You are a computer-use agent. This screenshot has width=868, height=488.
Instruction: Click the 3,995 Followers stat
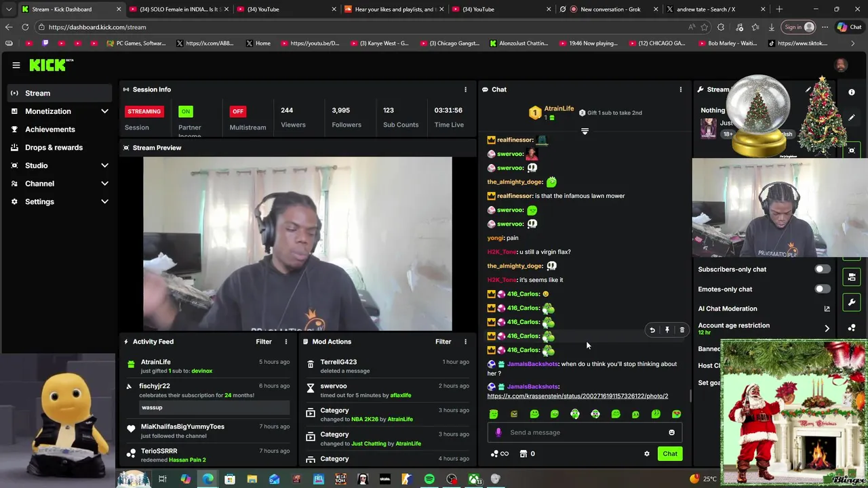click(x=347, y=117)
